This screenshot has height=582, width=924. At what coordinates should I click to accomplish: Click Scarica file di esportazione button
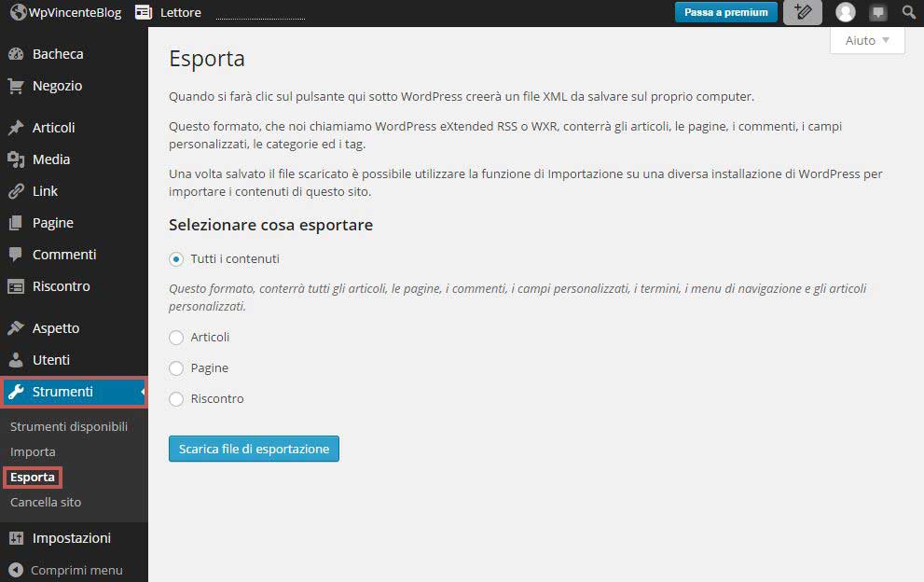point(254,449)
